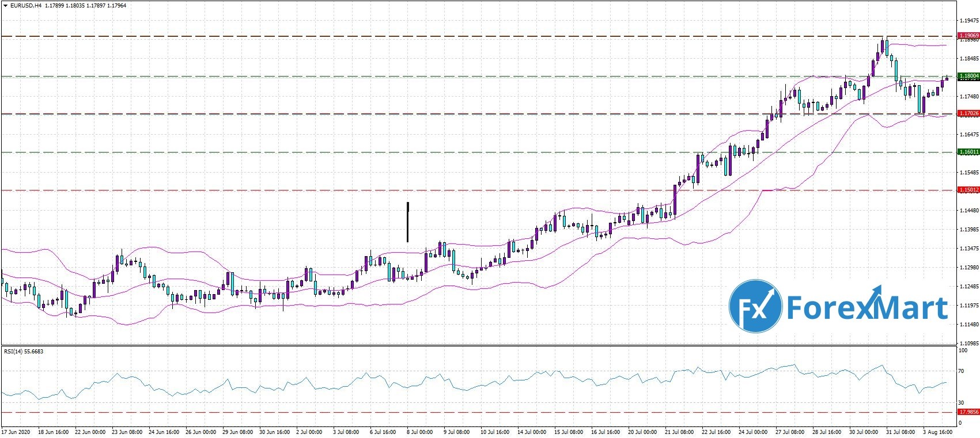The image size is (980, 438).
Task: Select the red 1.15012 price label
Action: click(968, 190)
